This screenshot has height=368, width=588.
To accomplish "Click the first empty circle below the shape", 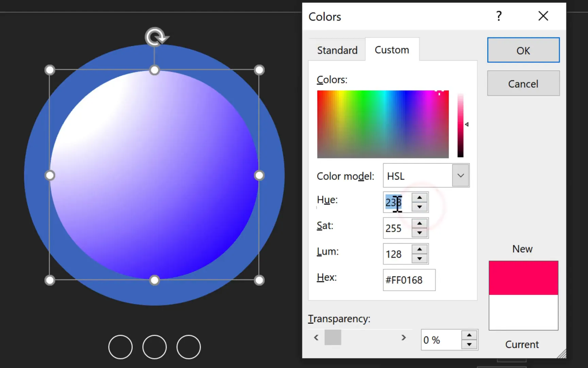I will 120,347.
